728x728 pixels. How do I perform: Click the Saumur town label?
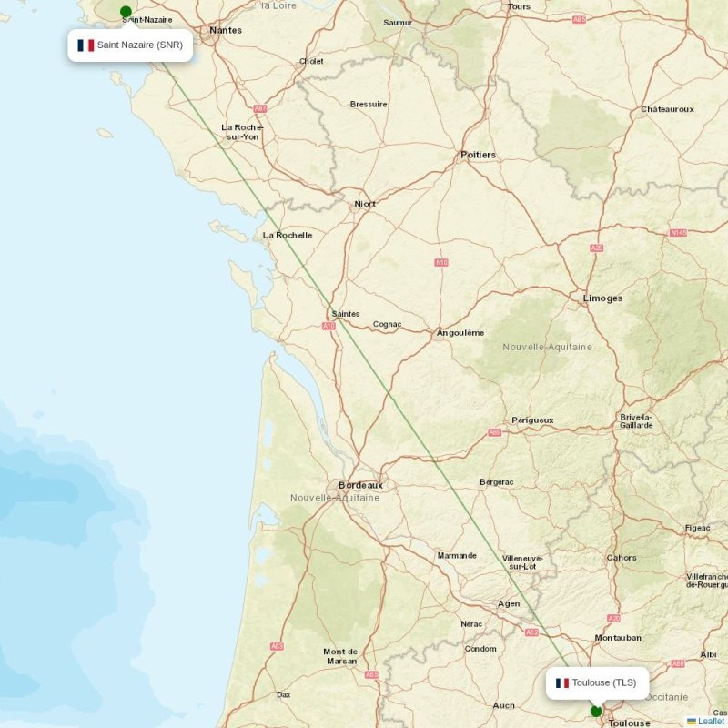coord(398,22)
